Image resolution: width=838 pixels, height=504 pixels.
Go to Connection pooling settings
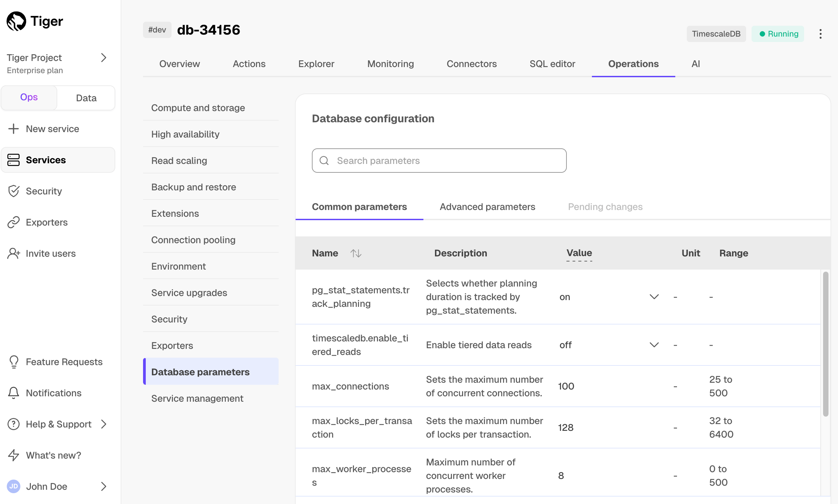pyautogui.click(x=193, y=240)
